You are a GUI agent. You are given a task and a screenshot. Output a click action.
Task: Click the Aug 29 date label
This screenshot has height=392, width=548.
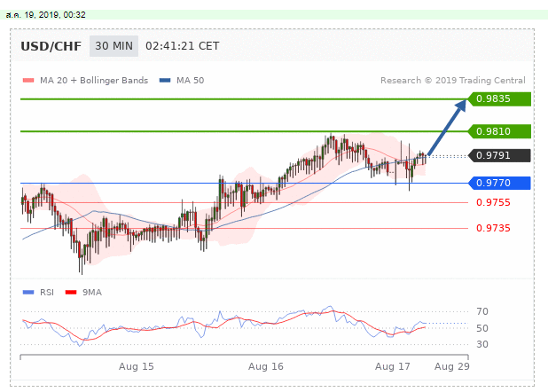(452, 366)
